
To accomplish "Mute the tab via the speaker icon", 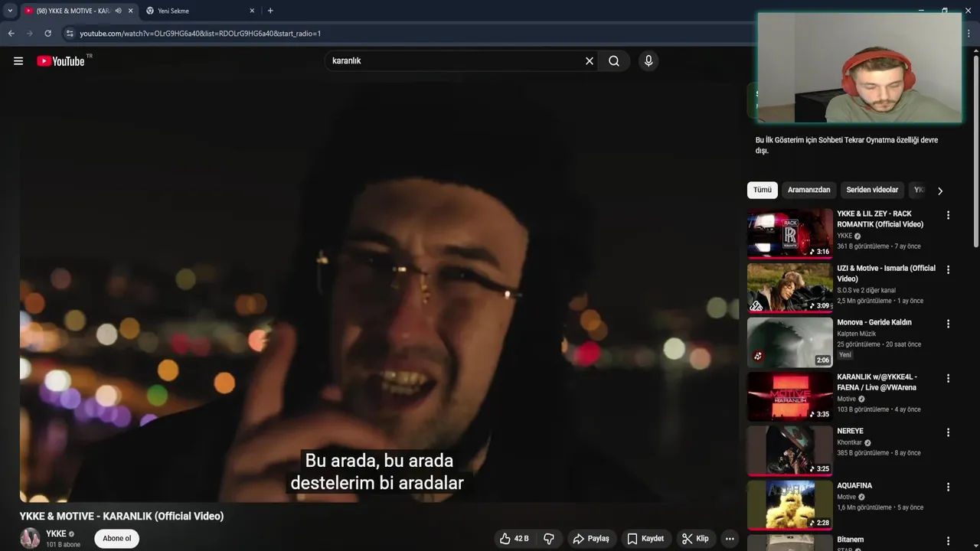I will coord(118,11).
